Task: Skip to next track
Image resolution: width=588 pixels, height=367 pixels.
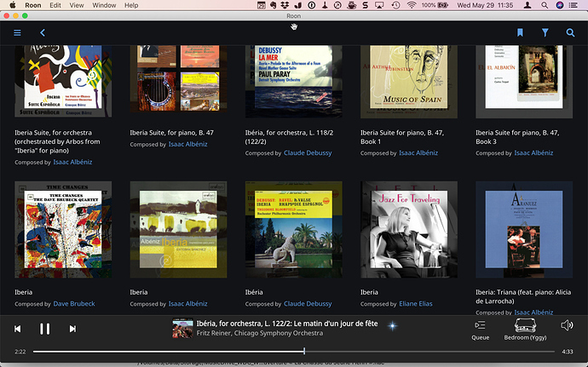Action: click(72, 329)
